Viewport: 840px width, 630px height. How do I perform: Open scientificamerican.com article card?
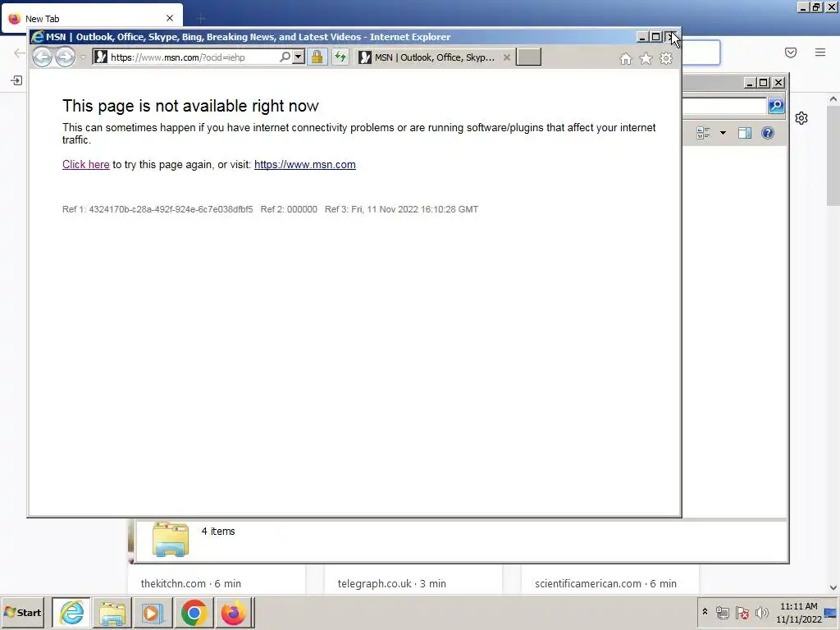(x=610, y=580)
